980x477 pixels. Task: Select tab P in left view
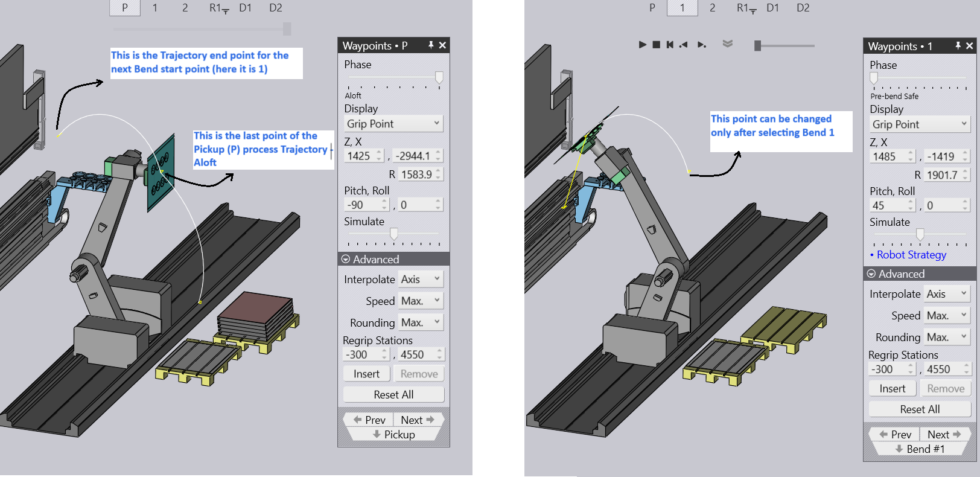click(x=125, y=8)
